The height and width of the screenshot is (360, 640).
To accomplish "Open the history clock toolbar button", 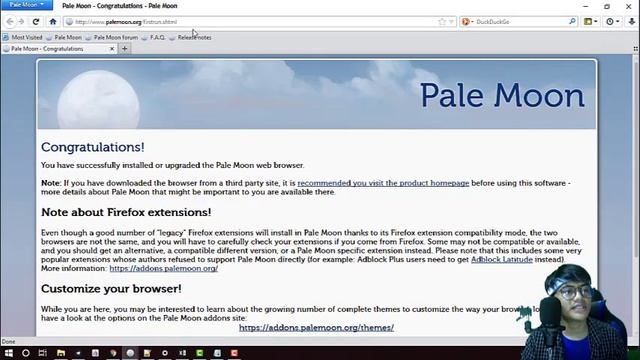I will click(x=612, y=22).
